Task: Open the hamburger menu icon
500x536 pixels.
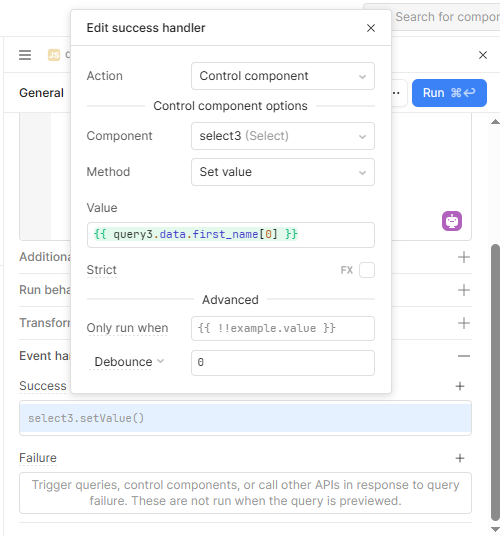Action: click(25, 55)
